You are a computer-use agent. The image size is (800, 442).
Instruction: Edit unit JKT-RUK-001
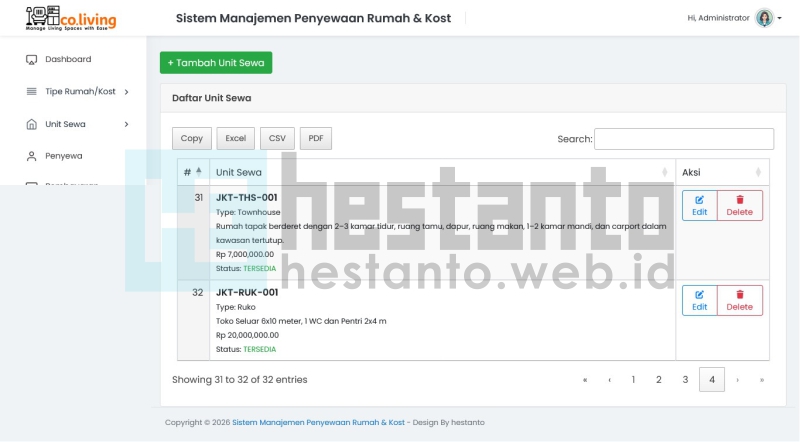[x=699, y=300]
